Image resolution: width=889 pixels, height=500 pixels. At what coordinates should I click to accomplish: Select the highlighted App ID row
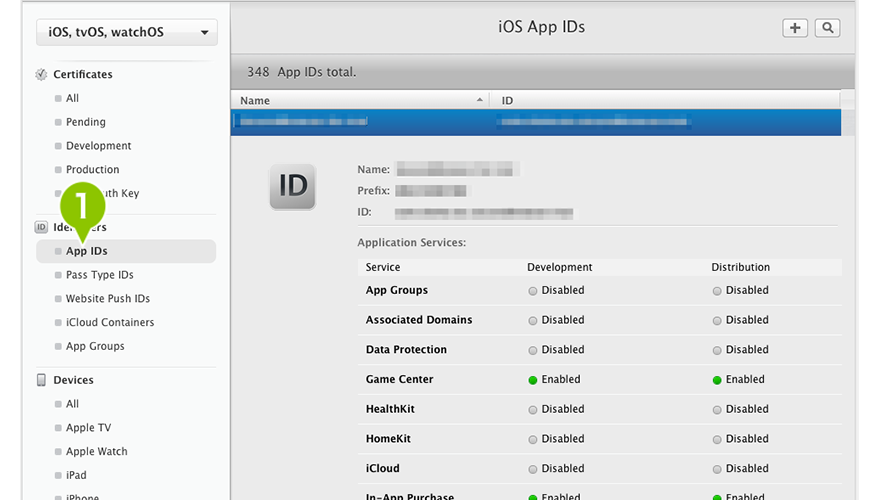(x=536, y=122)
